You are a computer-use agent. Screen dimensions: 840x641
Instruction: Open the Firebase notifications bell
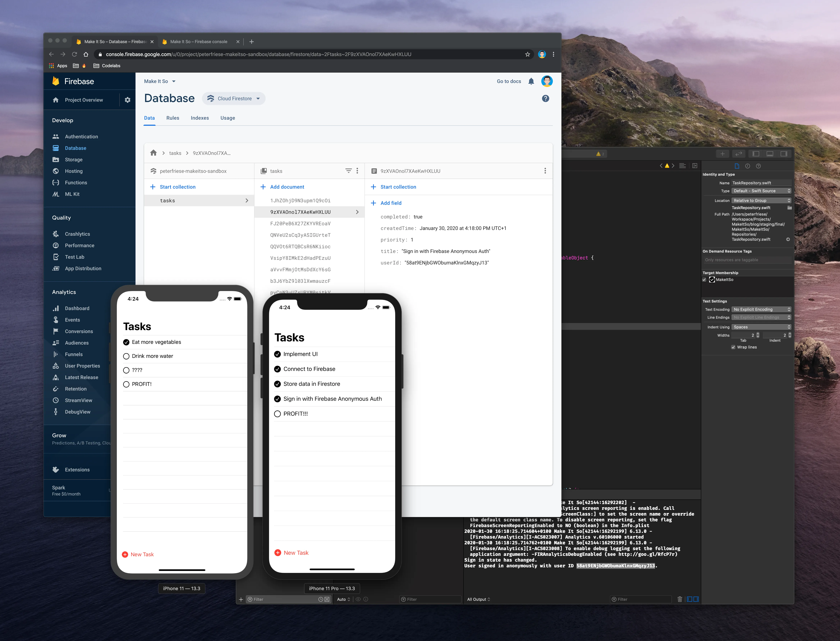531,81
